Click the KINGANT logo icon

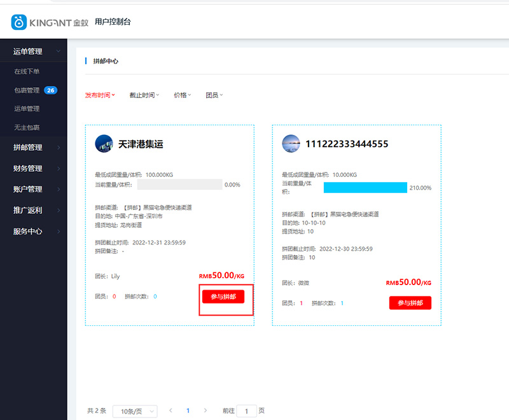pos(19,22)
